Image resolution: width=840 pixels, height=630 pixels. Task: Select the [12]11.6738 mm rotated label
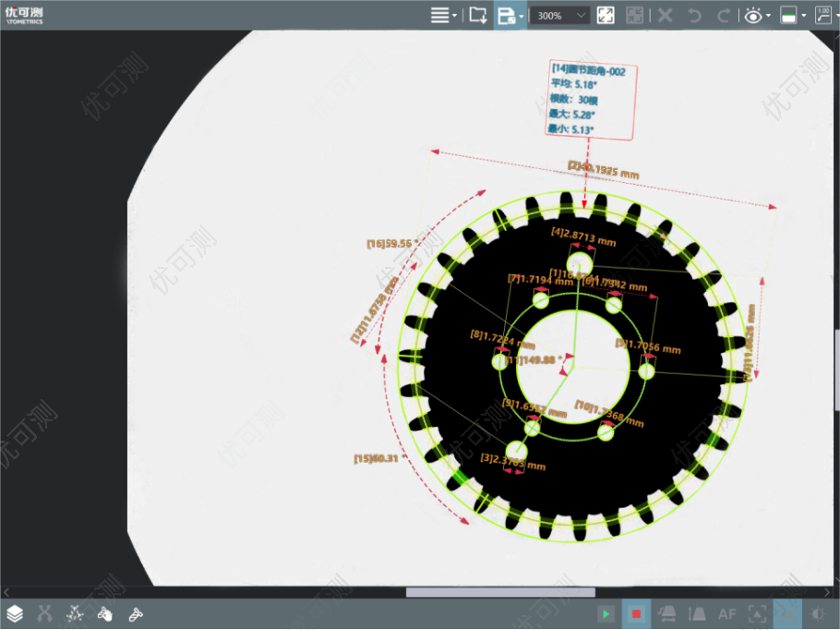tap(375, 309)
